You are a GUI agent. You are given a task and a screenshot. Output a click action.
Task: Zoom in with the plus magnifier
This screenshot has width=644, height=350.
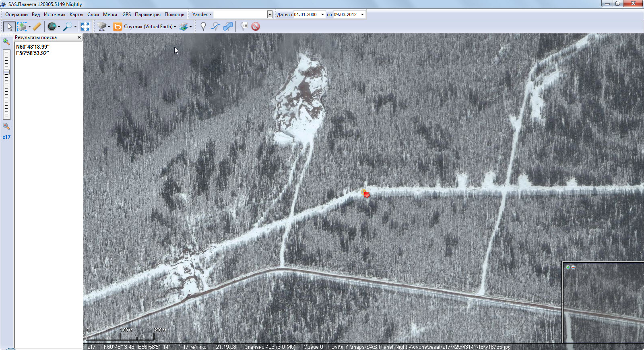[6, 41]
